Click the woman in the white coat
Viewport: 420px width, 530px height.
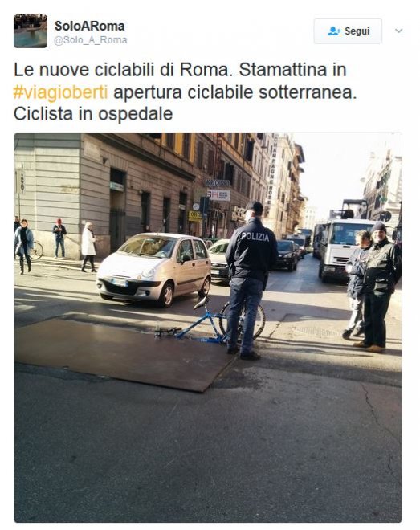tap(88, 247)
